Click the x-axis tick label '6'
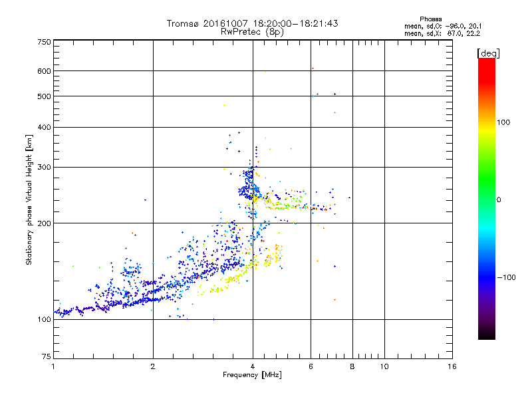This screenshot has width=532, height=399. [311, 366]
